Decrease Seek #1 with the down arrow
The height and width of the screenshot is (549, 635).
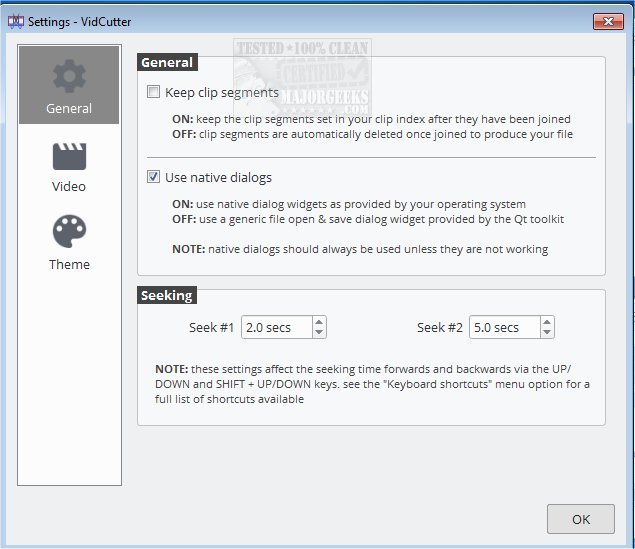319,332
